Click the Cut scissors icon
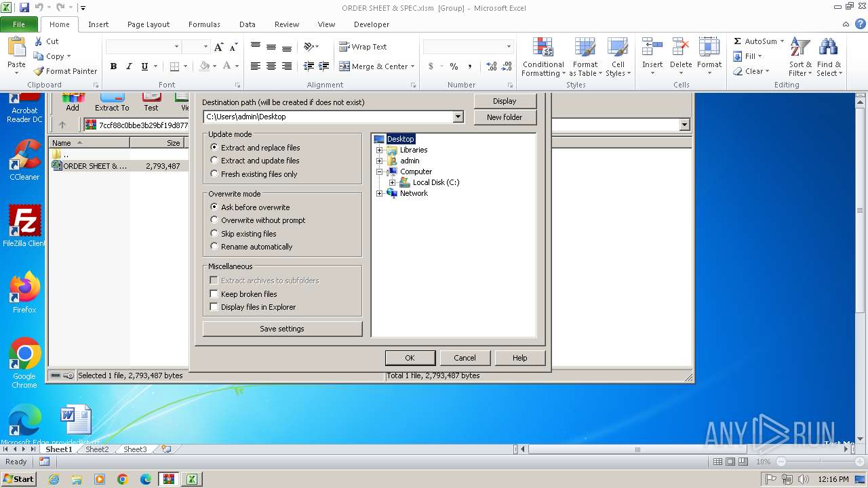This screenshot has height=488, width=868. point(39,41)
